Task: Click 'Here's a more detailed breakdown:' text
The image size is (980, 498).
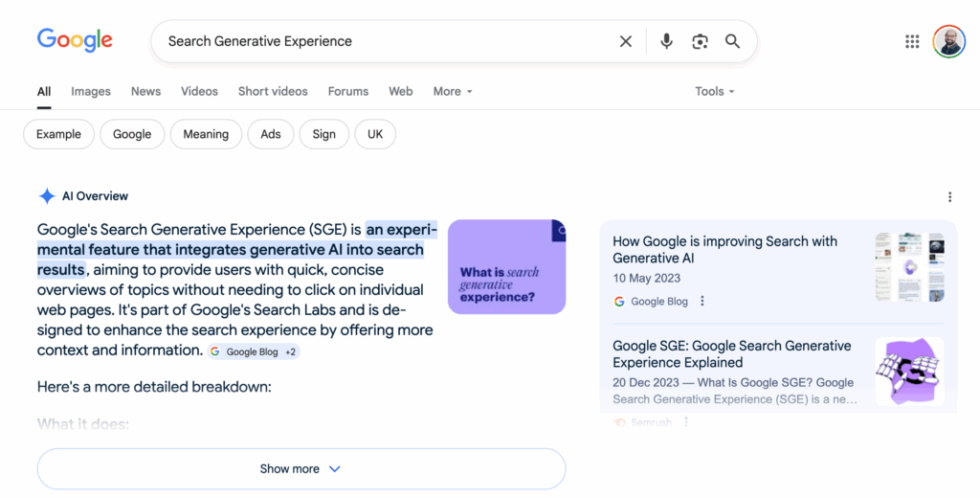Action: pos(154,387)
